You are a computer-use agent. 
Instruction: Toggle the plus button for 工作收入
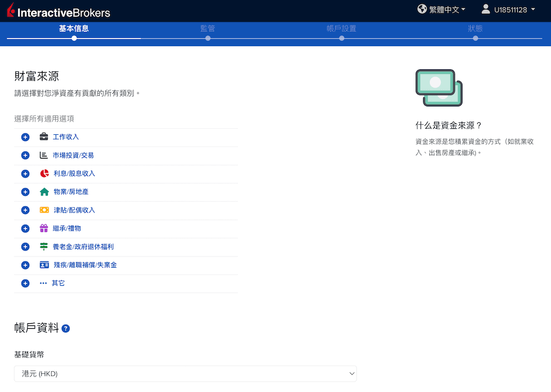[25, 137]
